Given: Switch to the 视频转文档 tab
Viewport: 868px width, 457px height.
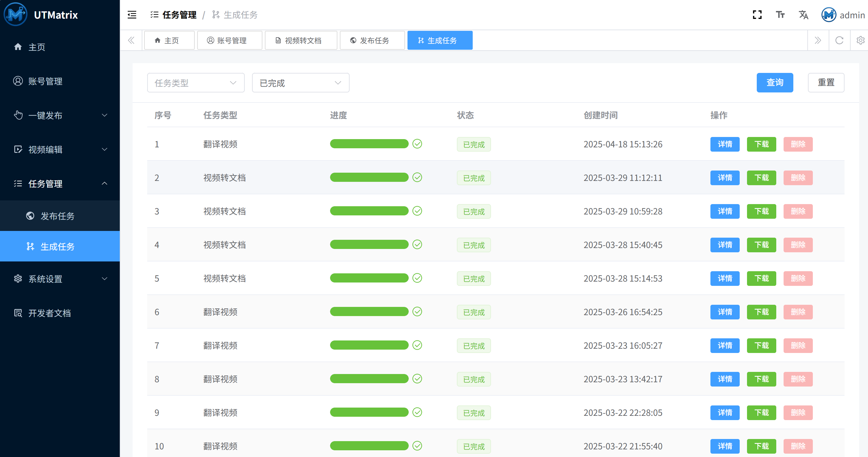Looking at the screenshot, I should click(301, 41).
